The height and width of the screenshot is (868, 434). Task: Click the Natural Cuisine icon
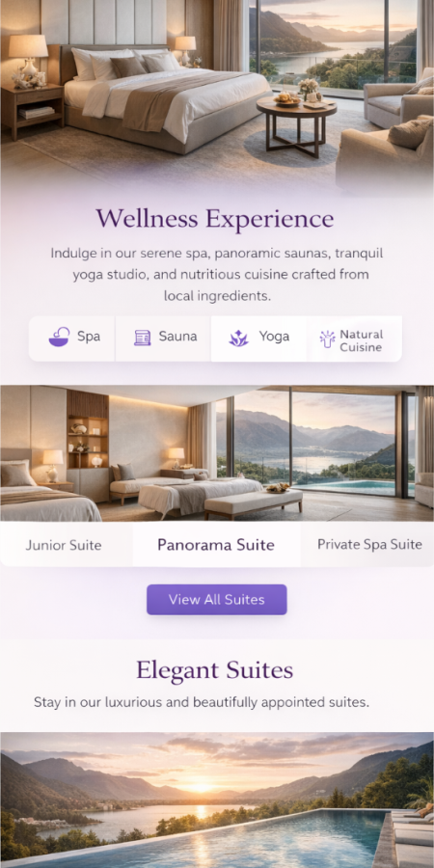point(327,339)
